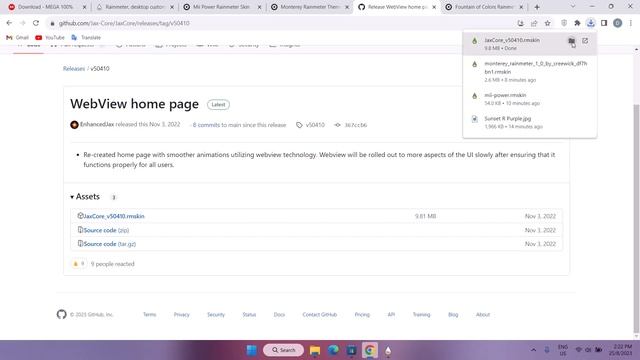
Task: Download Source code (zip)
Action: [x=106, y=230]
